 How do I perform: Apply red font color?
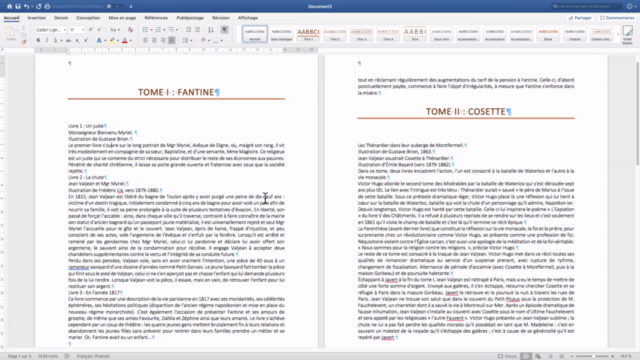[124, 40]
